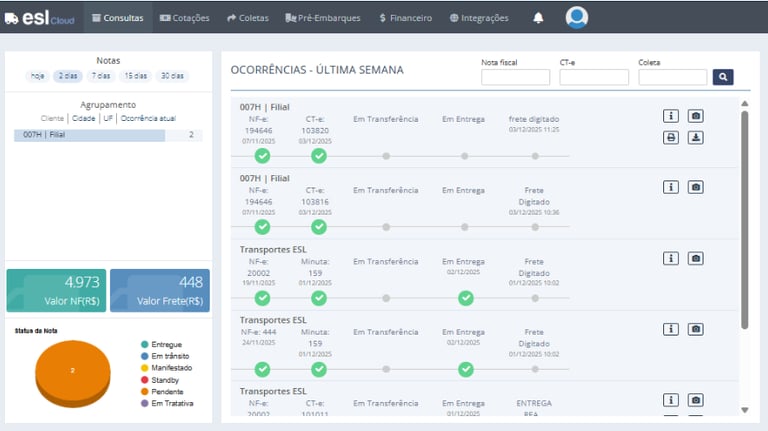Open the Consultas menu
The width and height of the screenshot is (768, 431).
118,18
